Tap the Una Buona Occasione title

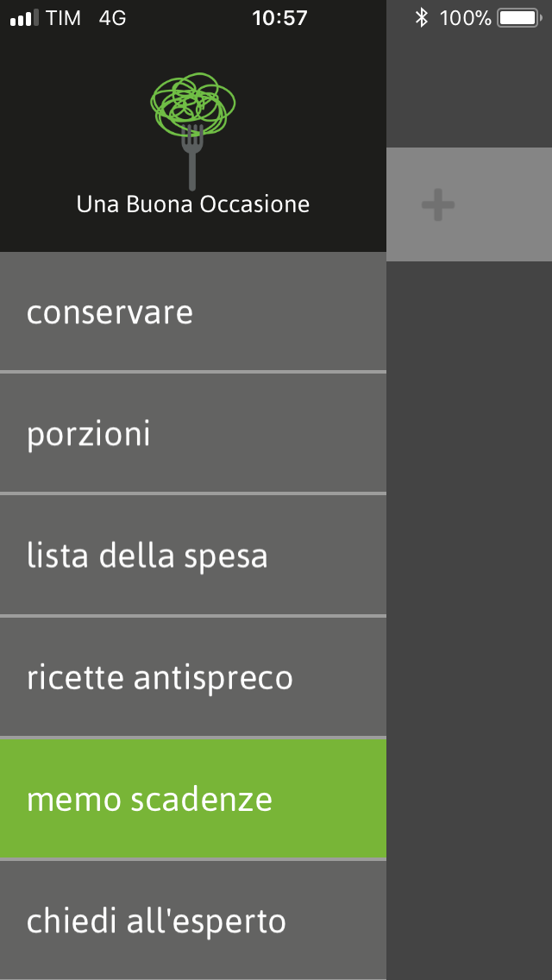point(193,204)
